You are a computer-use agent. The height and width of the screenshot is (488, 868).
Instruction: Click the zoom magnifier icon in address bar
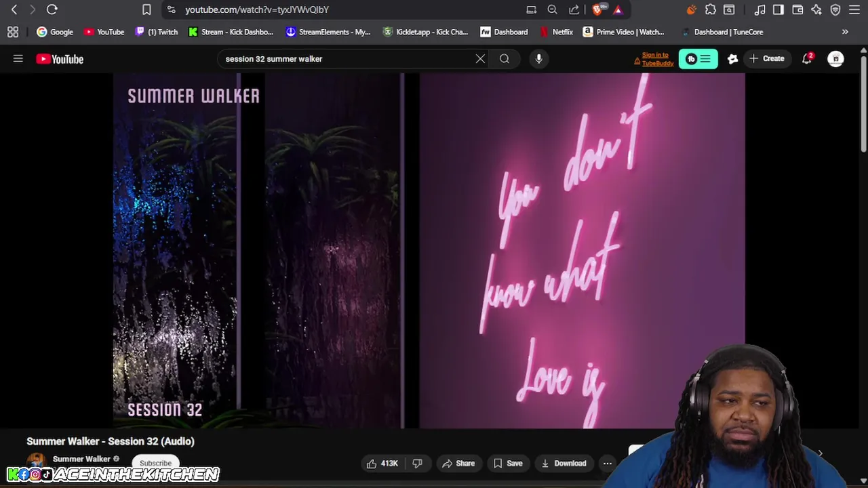[x=553, y=9]
